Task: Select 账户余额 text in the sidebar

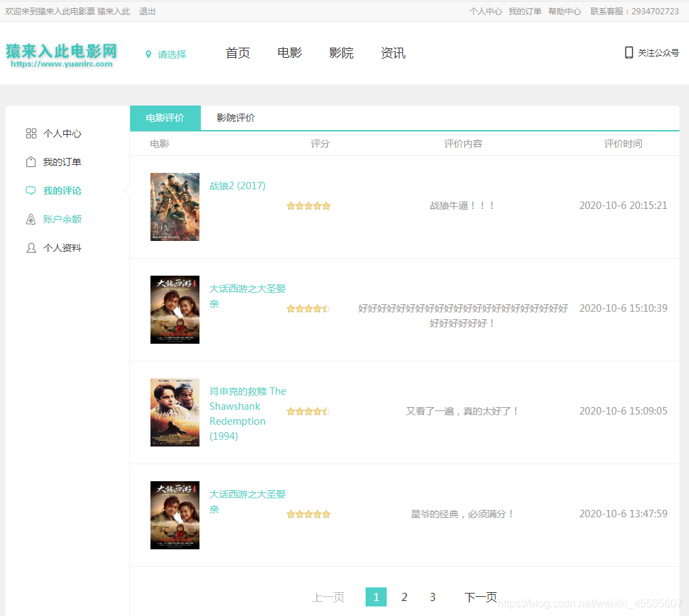Action: 62,219
